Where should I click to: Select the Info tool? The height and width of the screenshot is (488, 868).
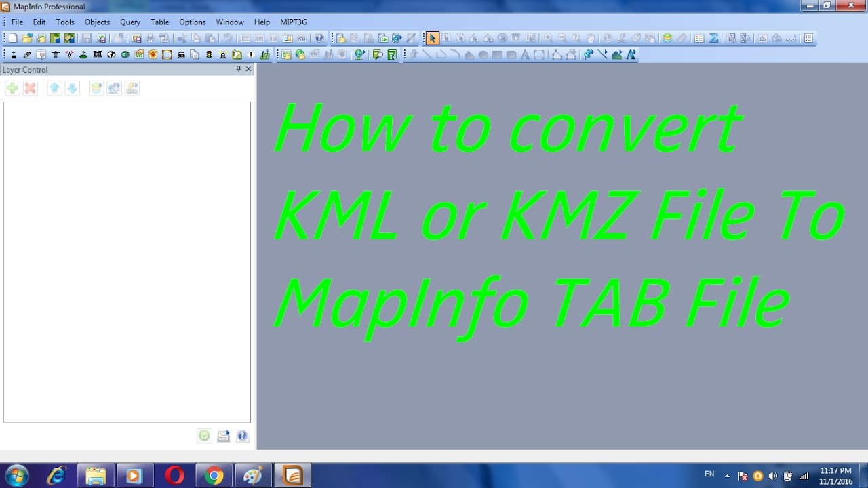tap(608, 38)
